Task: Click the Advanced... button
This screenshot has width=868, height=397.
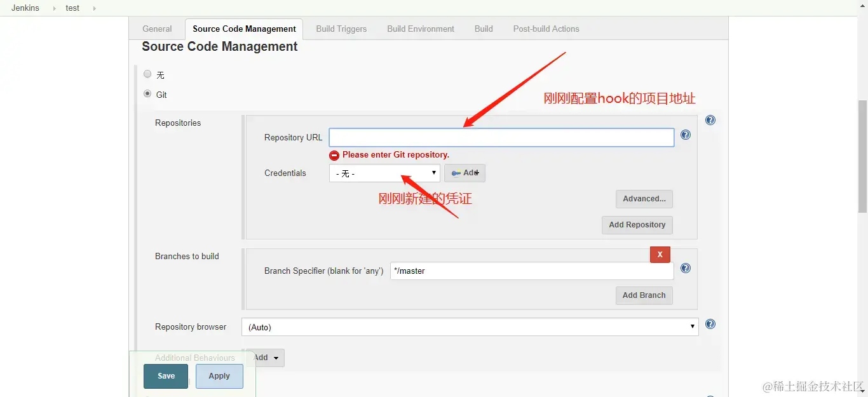Action: pyautogui.click(x=644, y=199)
